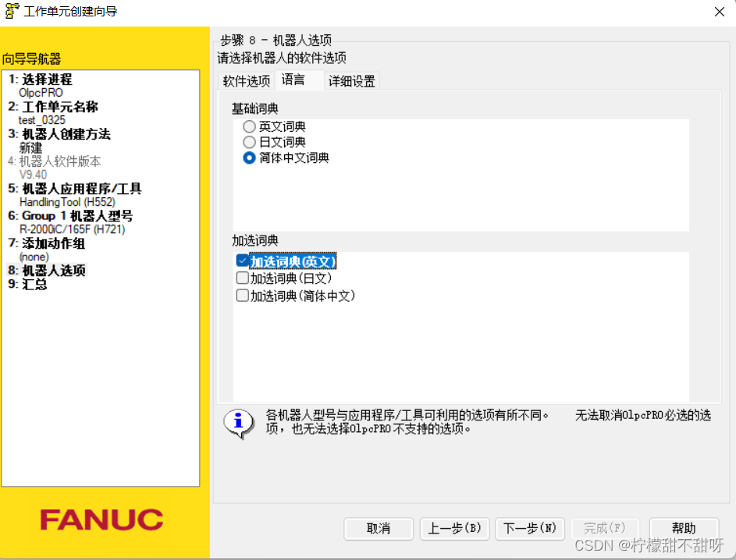The height and width of the screenshot is (560, 736).
Task: Click the 向导导航器 heading
Action: 31,59
